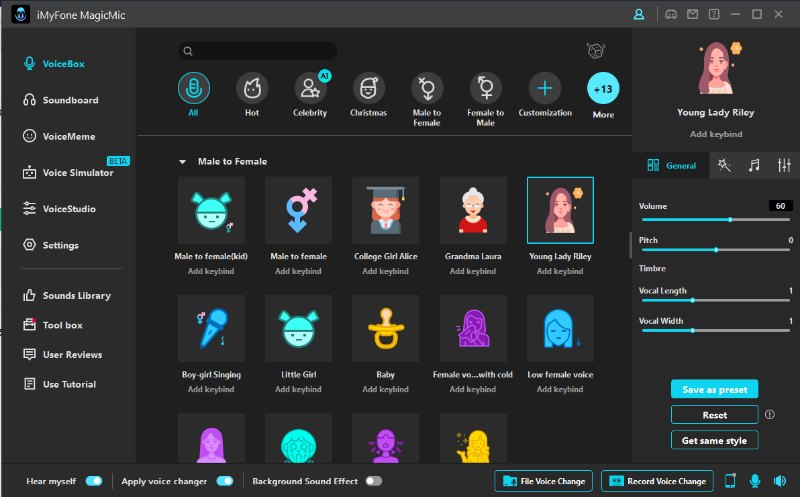Collapse the Male to Female section
800x497 pixels.
click(182, 162)
